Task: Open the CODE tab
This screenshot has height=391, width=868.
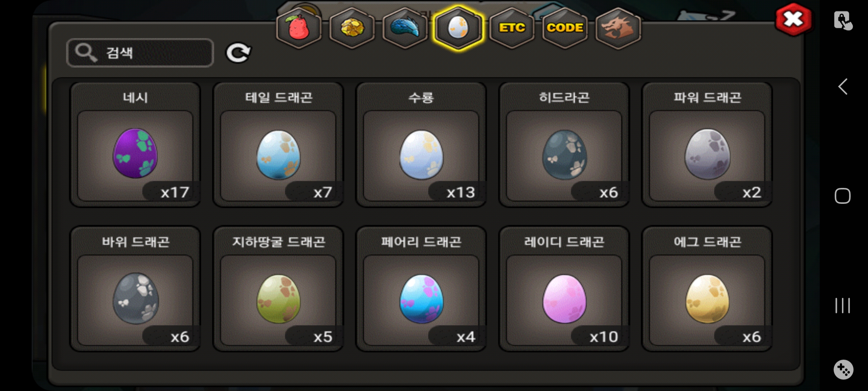Action: pyautogui.click(x=565, y=28)
